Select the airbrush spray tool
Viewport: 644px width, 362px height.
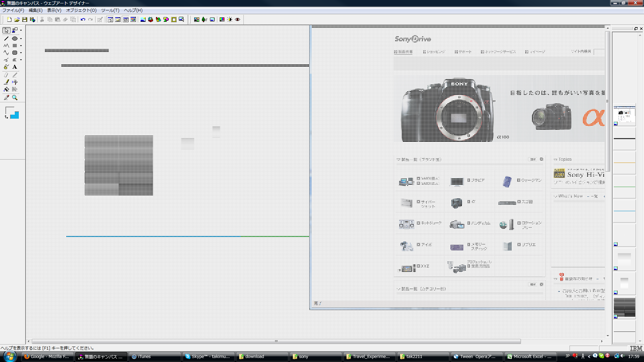(14, 82)
